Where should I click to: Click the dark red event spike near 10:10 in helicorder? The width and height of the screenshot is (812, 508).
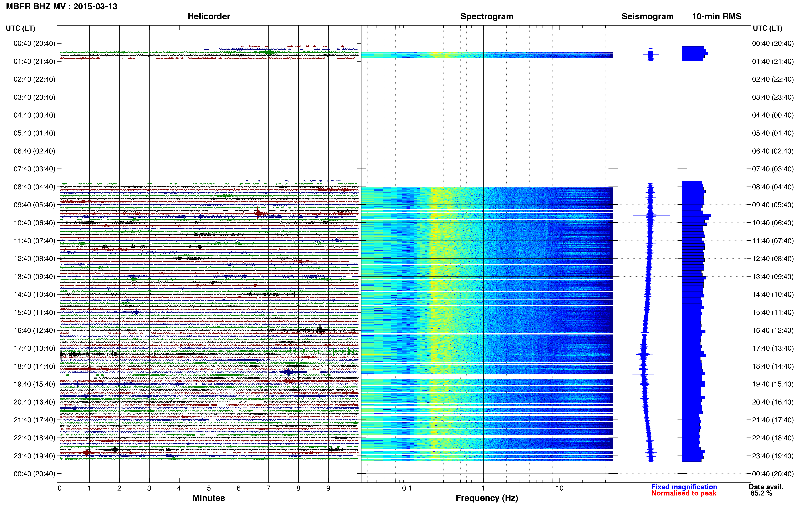point(258,213)
